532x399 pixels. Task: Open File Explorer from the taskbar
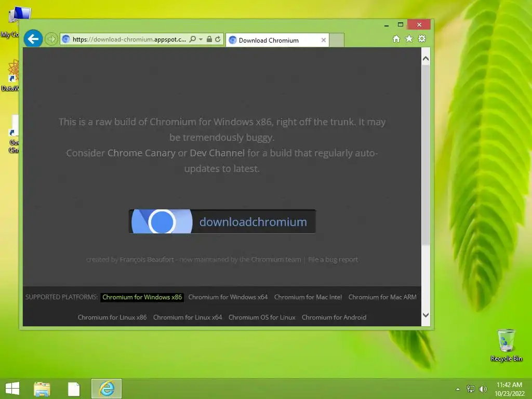click(42, 389)
